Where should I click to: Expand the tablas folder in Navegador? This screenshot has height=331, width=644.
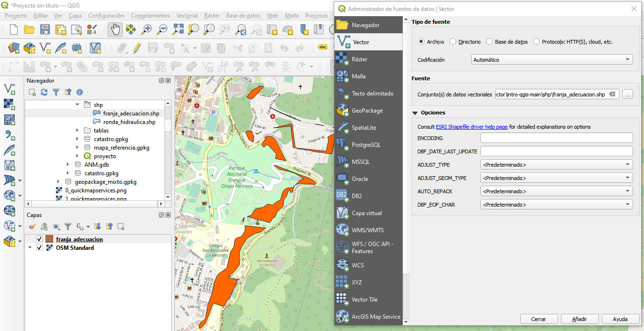coord(78,131)
